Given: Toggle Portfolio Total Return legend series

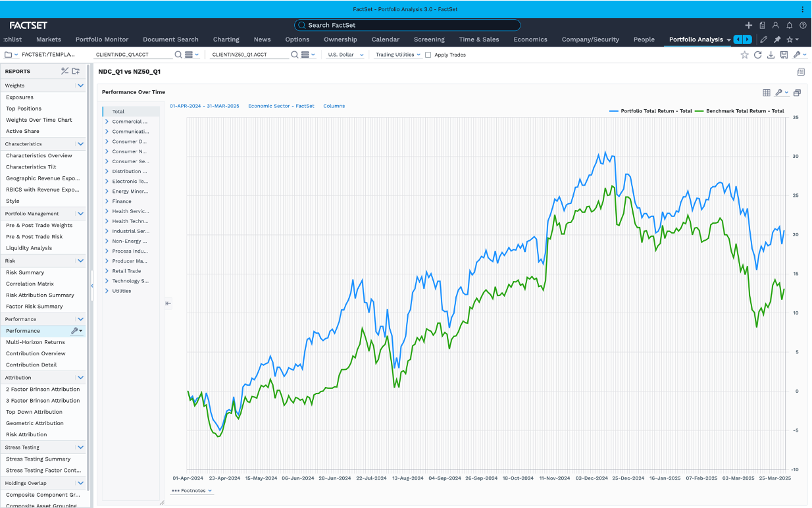Looking at the screenshot, I should pos(651,111).
